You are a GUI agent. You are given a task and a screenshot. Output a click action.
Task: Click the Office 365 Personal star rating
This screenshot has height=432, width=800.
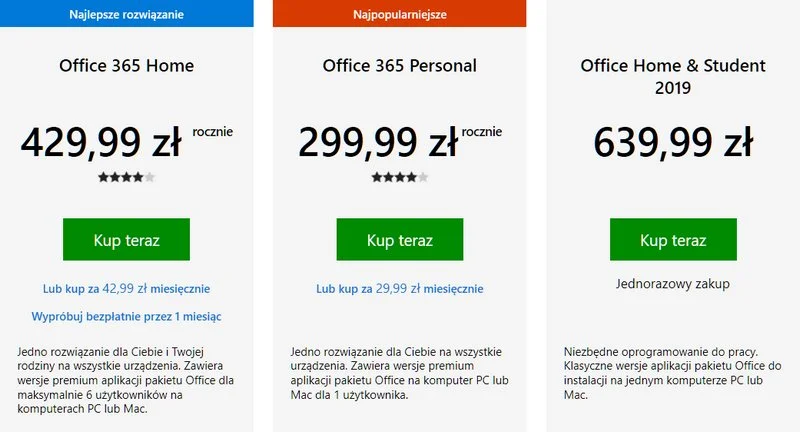(x=399, y=177)
